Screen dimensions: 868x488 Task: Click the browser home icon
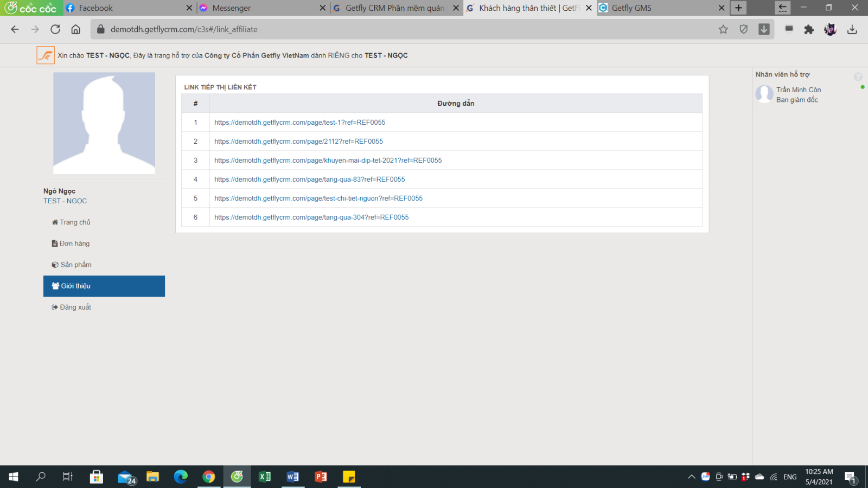coord(76,29)
